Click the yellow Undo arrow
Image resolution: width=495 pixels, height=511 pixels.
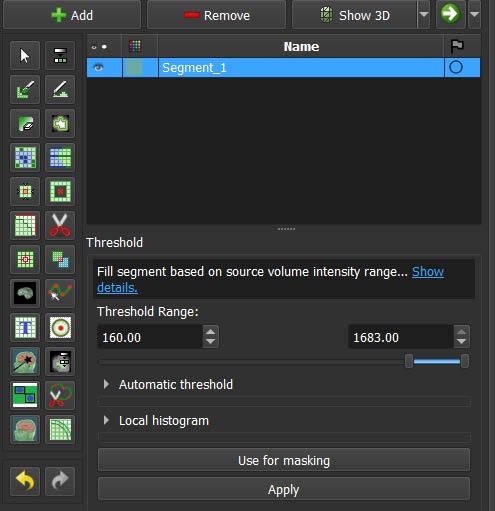coord(25,481)
